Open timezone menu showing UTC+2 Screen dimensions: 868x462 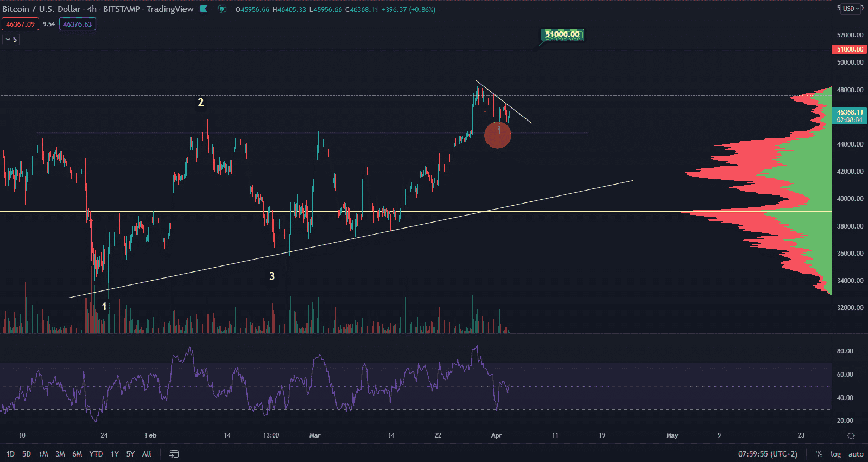click(x=767, y=454)
